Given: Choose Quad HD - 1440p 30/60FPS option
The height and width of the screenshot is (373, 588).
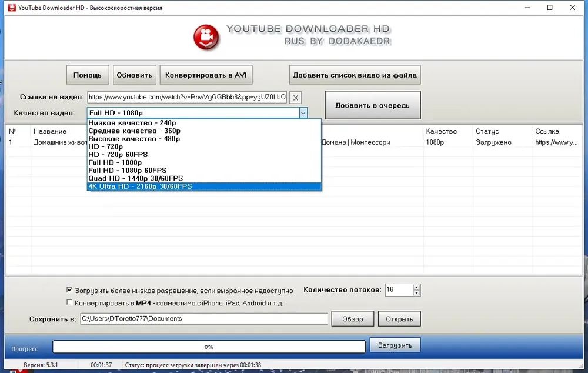Looking at the screenshot, I should point(204,178).
